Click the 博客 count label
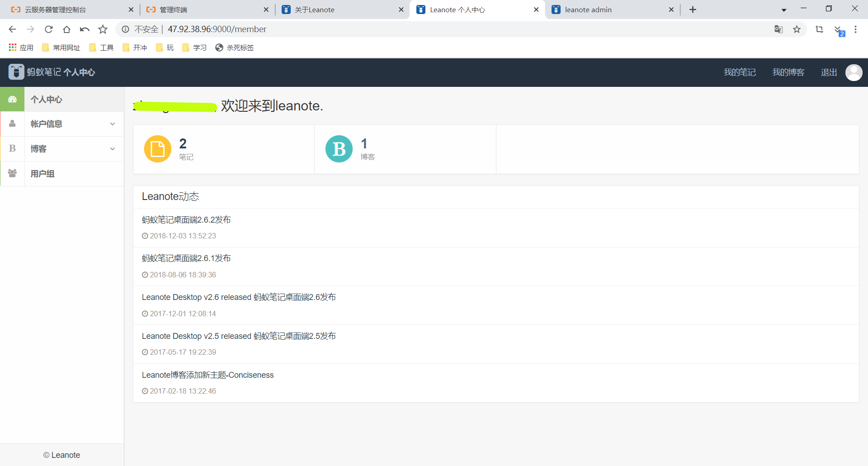Screen dimensions: 868x466 click(368, 157)
